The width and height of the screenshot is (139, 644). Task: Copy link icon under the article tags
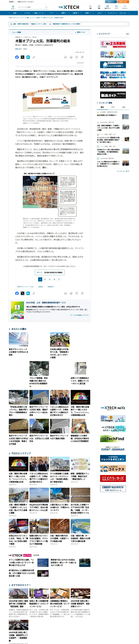(x=34, y=293)
